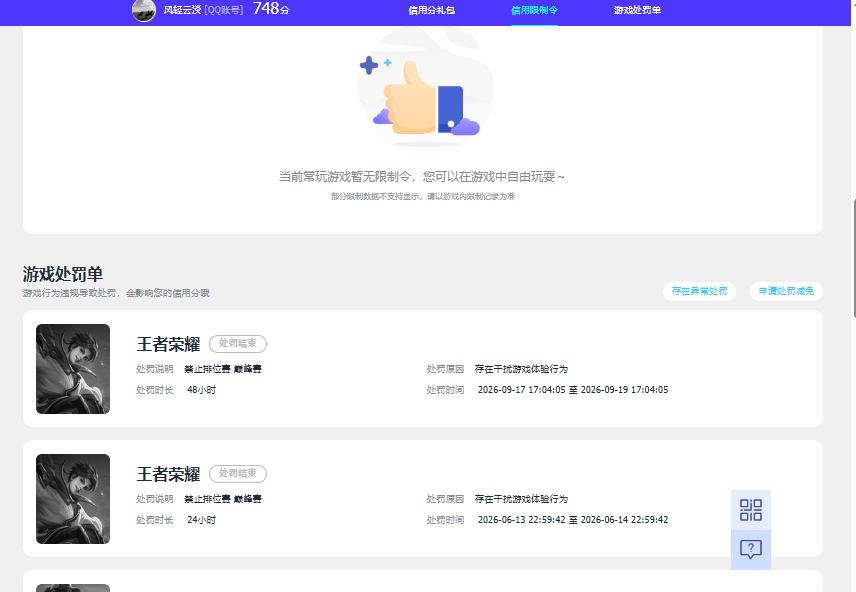Click the thumbs-up illustration
This screenshot has width=856, height=592.
(x=425, y=88)
